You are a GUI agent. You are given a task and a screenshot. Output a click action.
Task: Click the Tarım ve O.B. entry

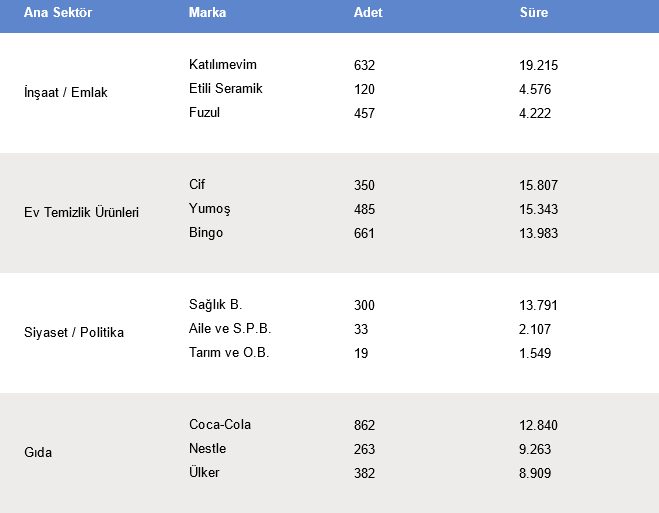(x=229, y=353)
